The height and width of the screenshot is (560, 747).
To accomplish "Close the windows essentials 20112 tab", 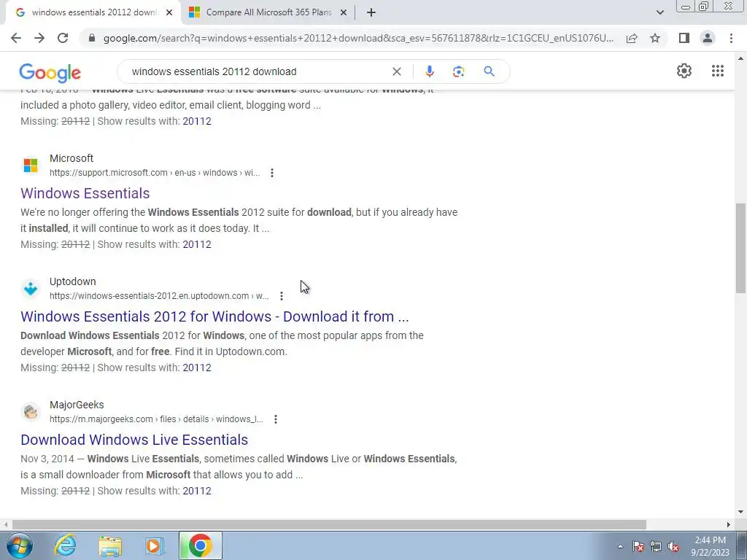I will (x=169, y=12).
